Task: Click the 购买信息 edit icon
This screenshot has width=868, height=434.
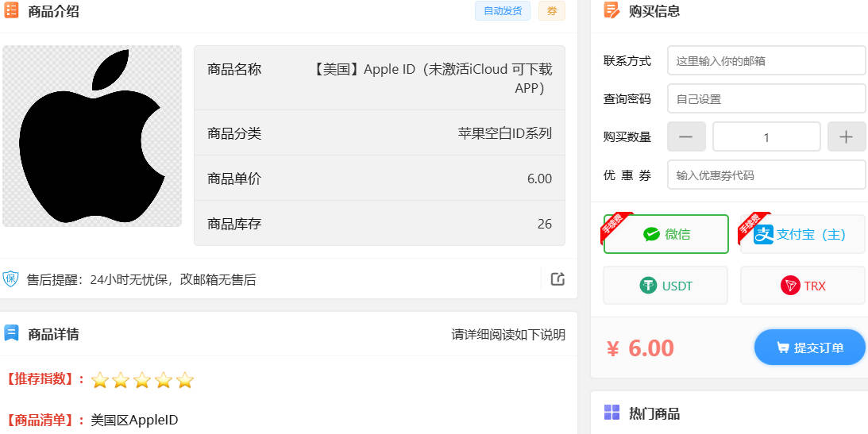Action: 611,10
